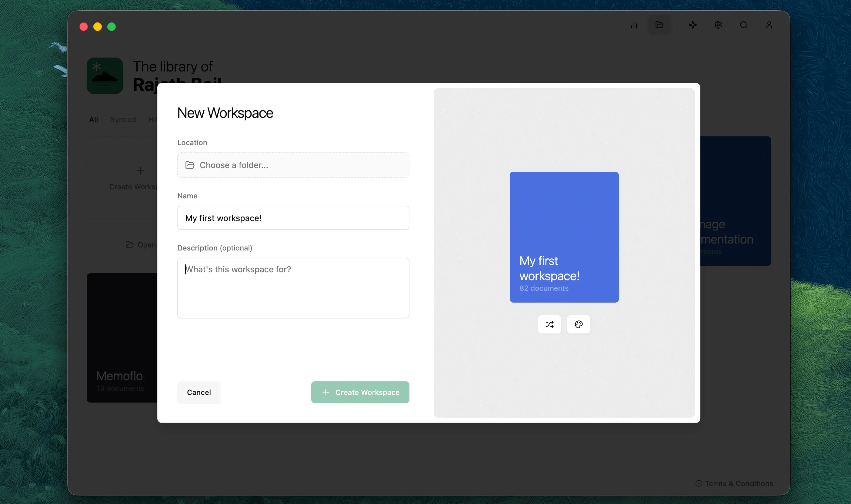The width and height of the screenshot is (851, 504).
Task: Click the green Create Workspace button
Action: [x=360, y=392]
